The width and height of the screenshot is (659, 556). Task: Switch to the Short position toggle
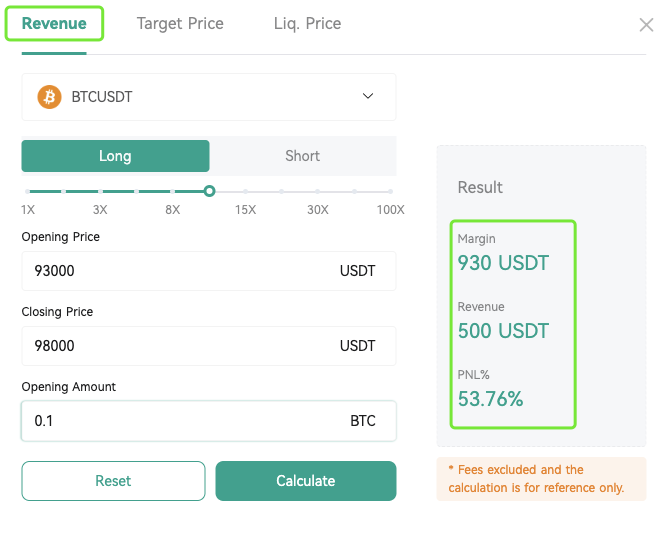click(x=303, y=156)
